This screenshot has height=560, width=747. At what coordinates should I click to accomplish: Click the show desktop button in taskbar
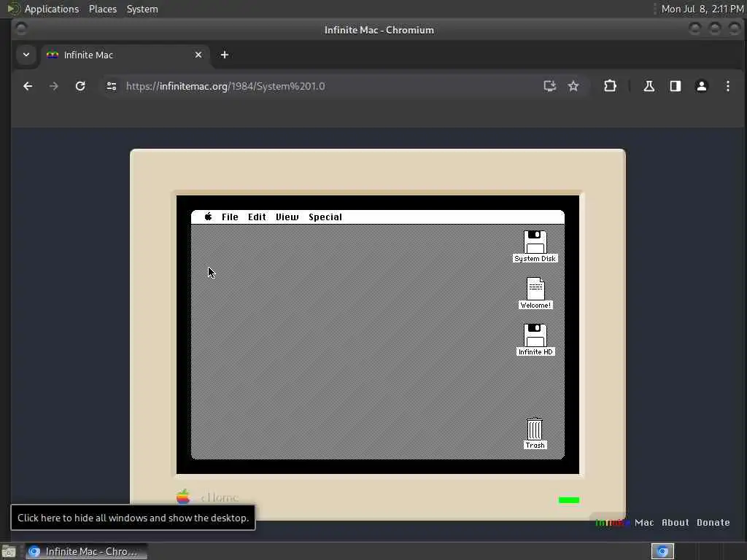pos(9,551)
